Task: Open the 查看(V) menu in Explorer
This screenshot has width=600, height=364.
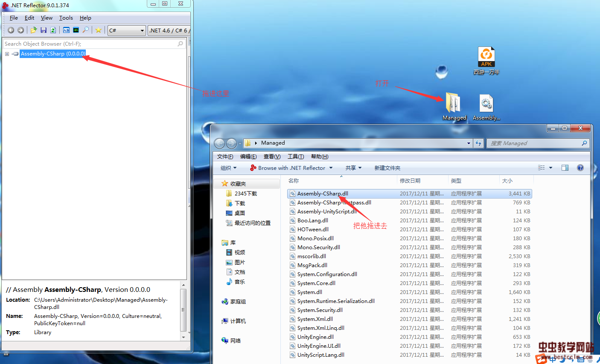Action: [x=272, y=157]
